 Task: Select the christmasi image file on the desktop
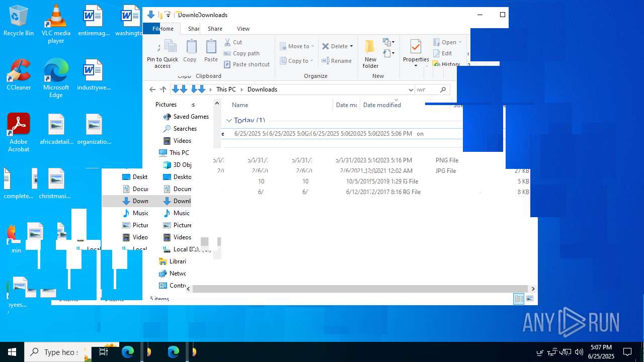[55, 184]
